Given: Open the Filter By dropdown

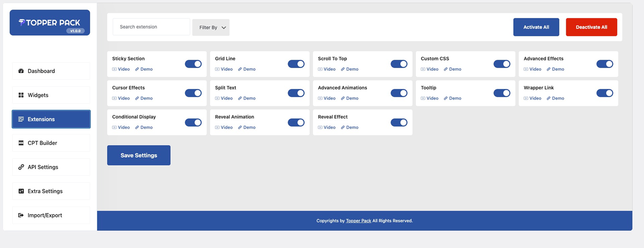Looking at the screenshot, I should pos(211,27).
